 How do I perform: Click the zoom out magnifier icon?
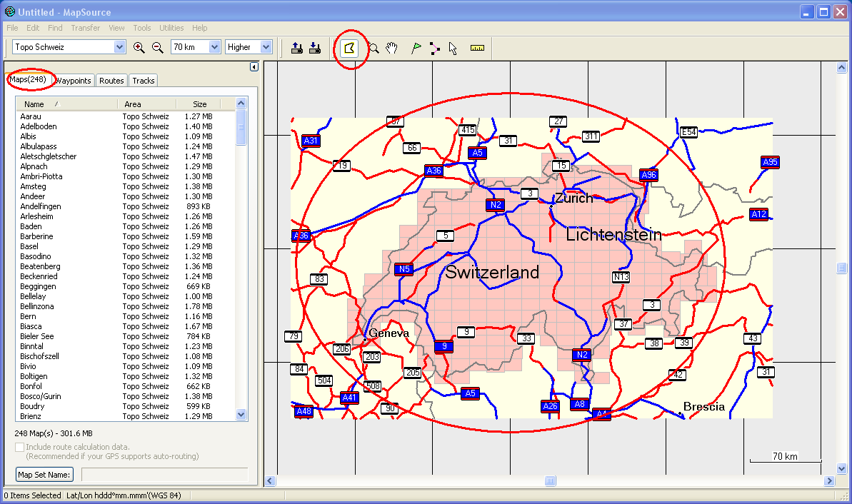[x=158, y=47]
